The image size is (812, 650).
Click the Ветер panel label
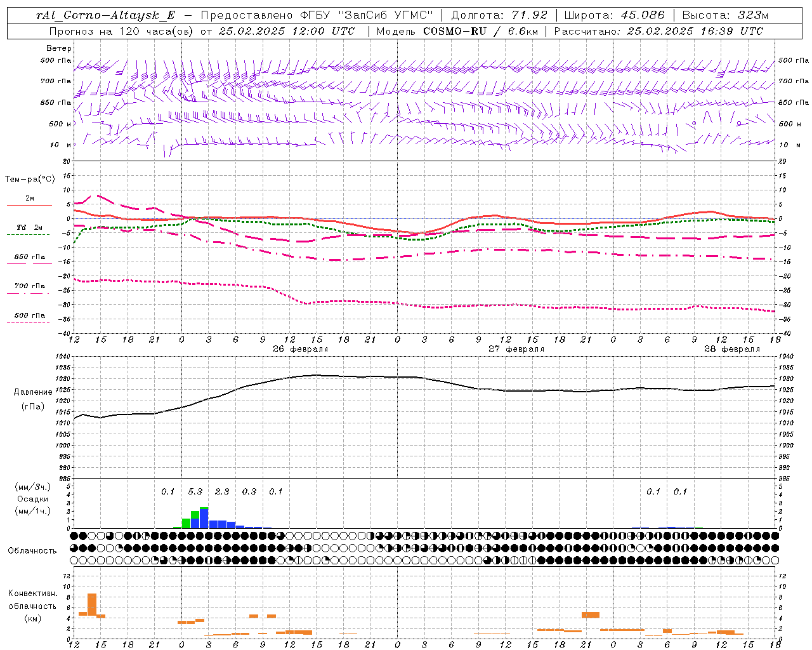(x=59, y=48)
